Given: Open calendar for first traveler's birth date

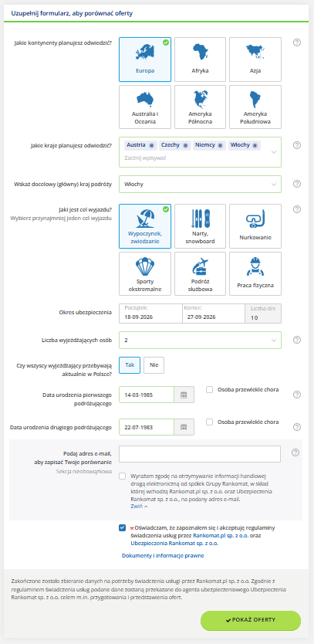Looking at the screenshot, I should [184, 395].
